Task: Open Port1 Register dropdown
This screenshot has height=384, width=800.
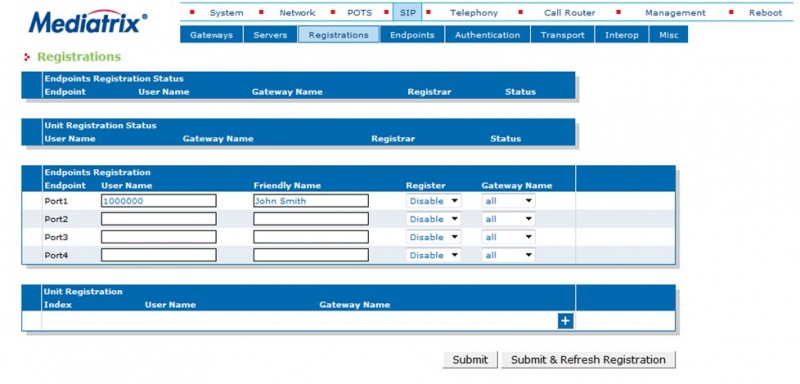Action: (433, 201)
